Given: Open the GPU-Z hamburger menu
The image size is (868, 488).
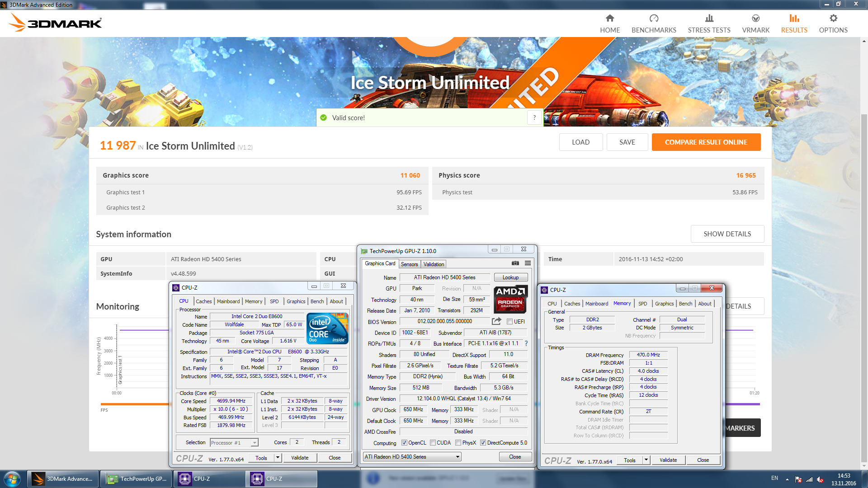Looking at the screenshot, I should [x=528, y=263].
